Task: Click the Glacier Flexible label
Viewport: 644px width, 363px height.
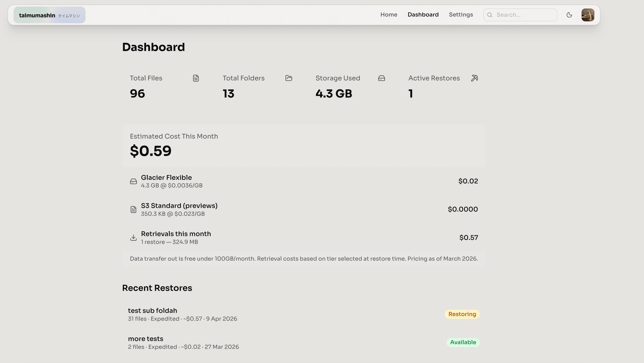Action: [x=166, y=177]
